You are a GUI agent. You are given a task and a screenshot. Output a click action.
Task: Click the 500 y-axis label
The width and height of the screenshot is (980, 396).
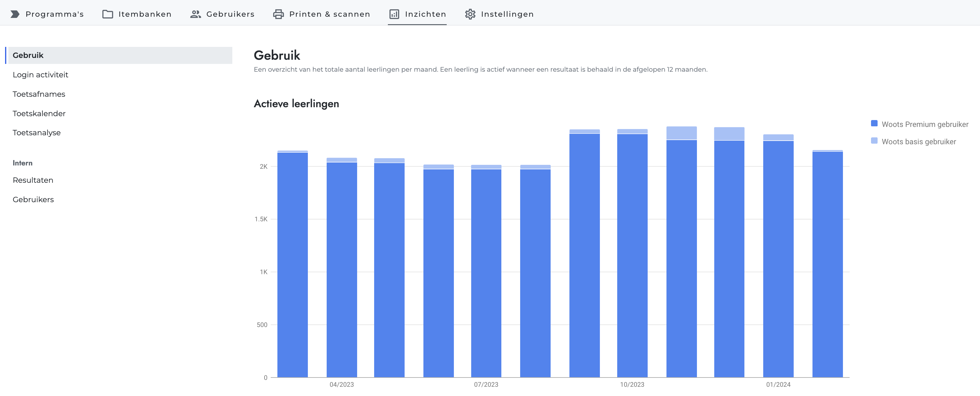tap(262, 325)
